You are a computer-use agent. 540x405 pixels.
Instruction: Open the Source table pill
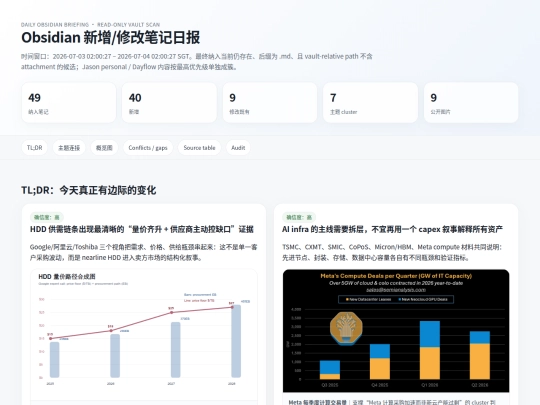199,148
